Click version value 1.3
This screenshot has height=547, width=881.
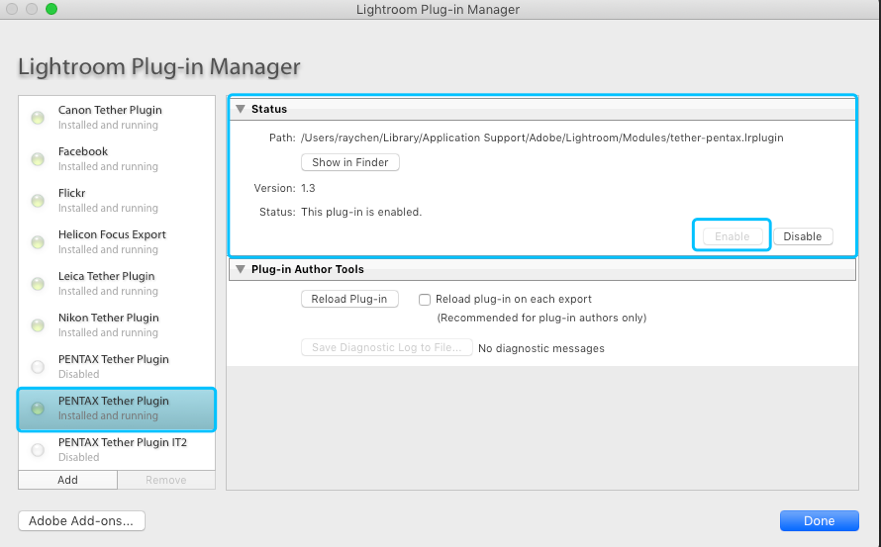point(308,188)
